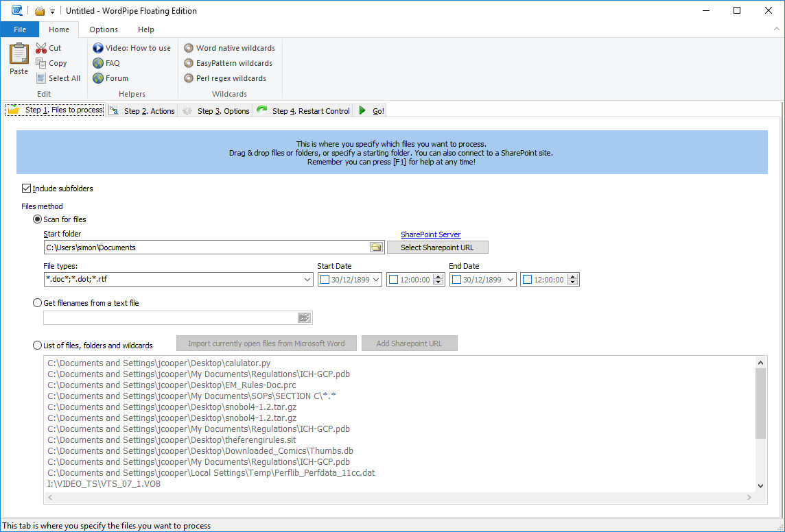The height and width of the screenshot is (532, 785).
Task: Browse for start folder using folder icon
Action: coord(376,247)
